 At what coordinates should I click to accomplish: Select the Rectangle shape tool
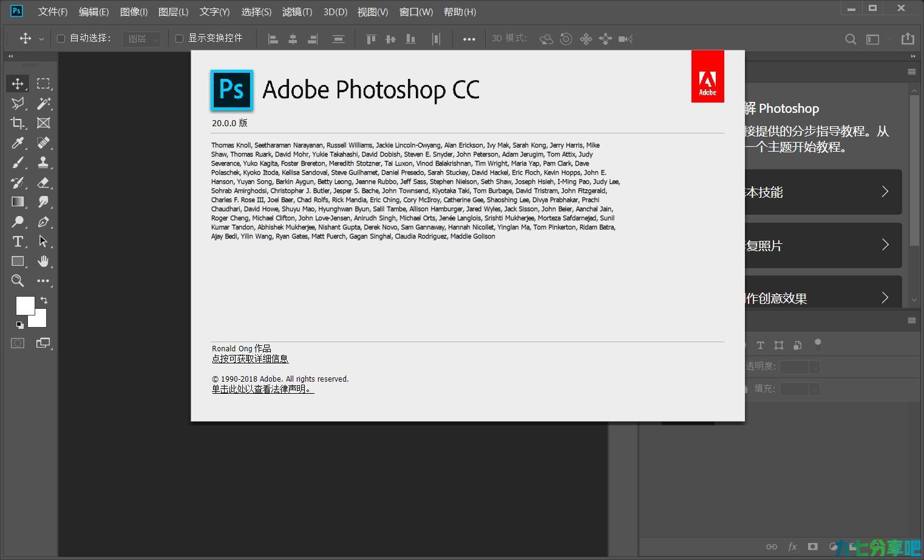pyautogui.click(x=18, y=261)
